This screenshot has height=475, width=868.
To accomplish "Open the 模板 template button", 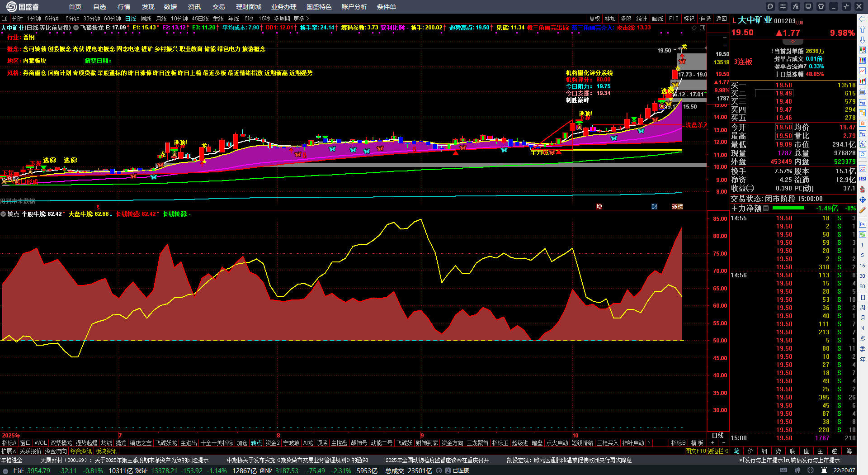I will (x=697, y=443).
